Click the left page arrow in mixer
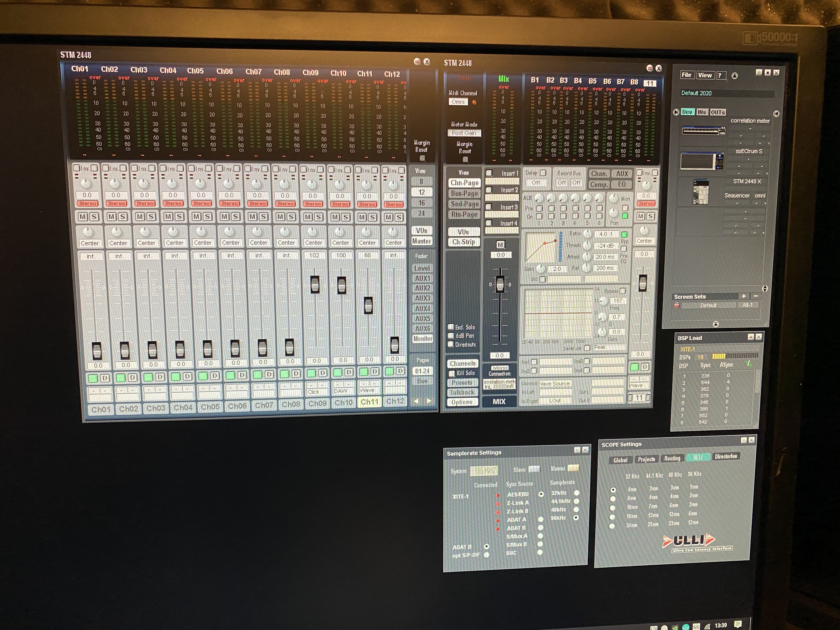 pos(416,401)
